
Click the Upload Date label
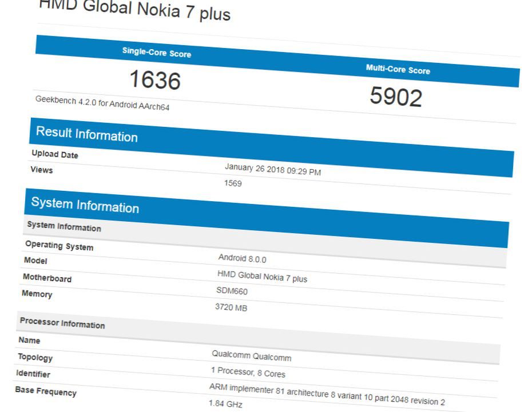point(55,154)
